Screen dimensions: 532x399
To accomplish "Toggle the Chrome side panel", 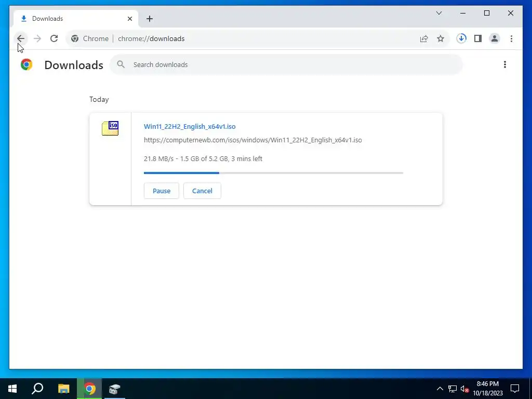I will coord(478,38).
